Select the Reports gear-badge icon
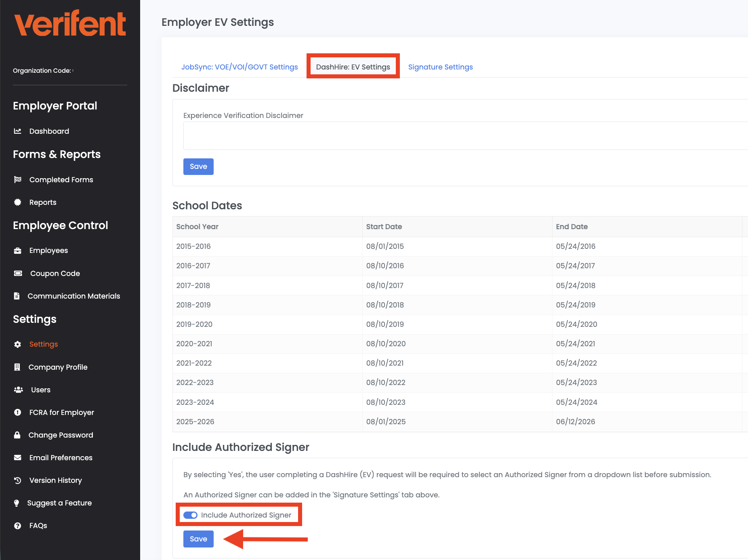The image size is (748, 560). [18, 202]
